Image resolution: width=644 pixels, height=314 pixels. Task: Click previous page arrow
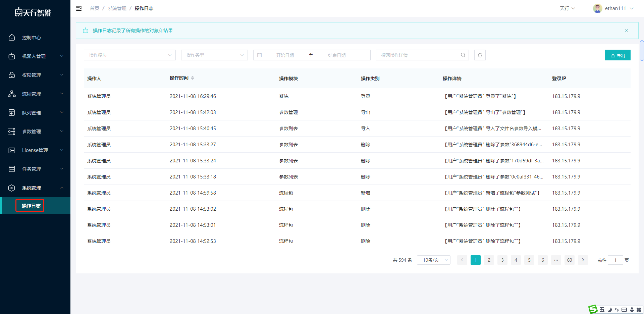(462, 260)
